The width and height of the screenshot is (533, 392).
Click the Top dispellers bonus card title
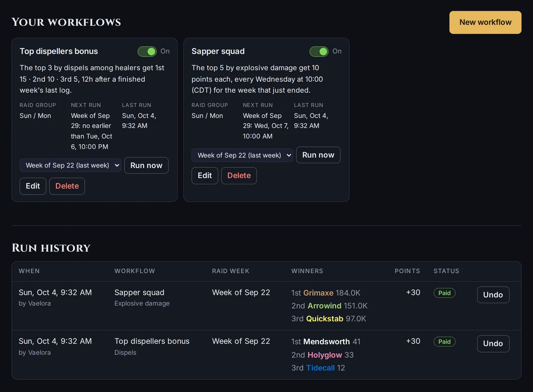tap(59, 51)
